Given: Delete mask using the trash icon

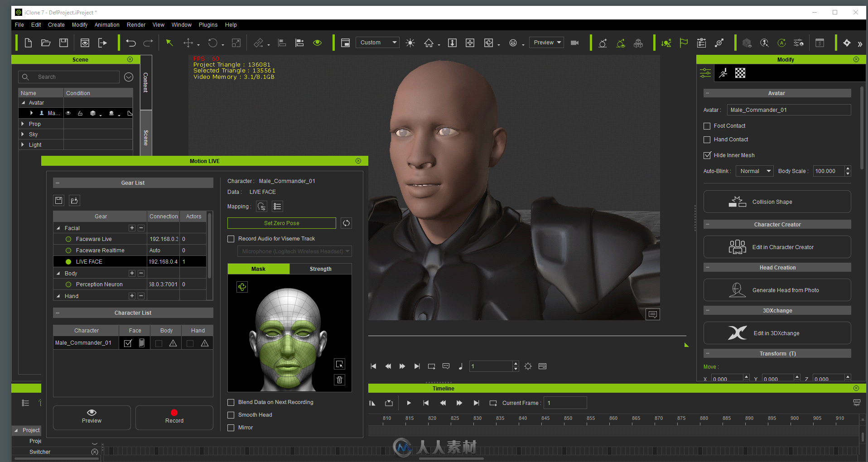Looking at the screenshot, I should (x=339, y=380).
